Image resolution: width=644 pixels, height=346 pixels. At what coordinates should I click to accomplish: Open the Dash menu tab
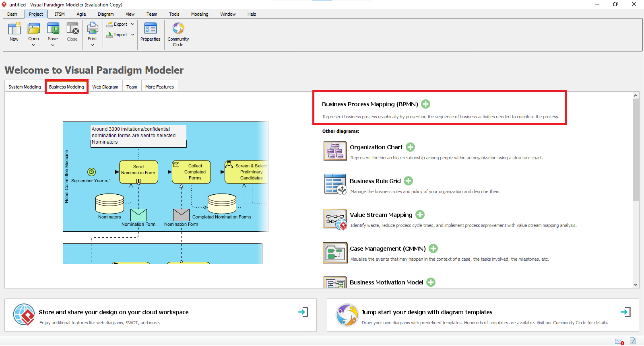[12, 14]
